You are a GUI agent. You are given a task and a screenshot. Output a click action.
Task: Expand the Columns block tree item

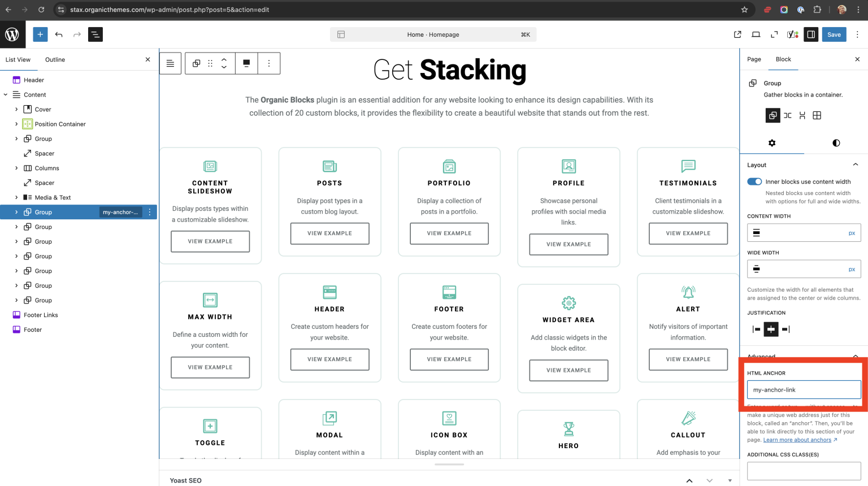pos(16,168)
